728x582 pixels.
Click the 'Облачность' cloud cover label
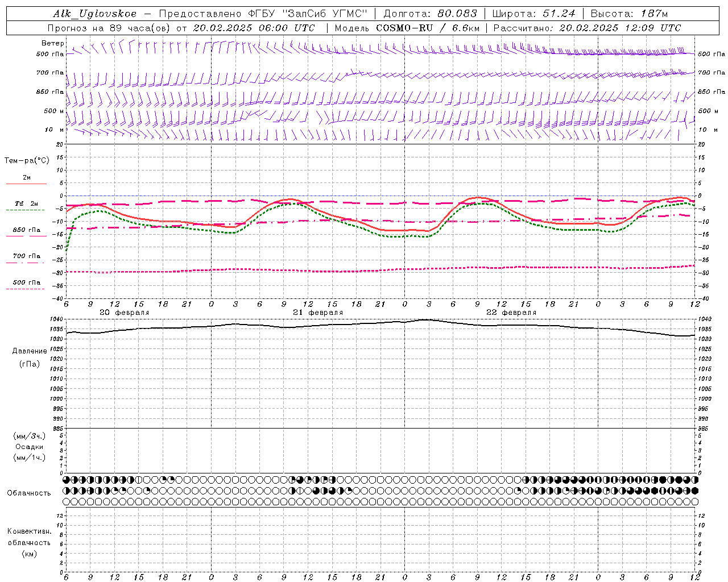pyautogui.click(x=29, y=493)
